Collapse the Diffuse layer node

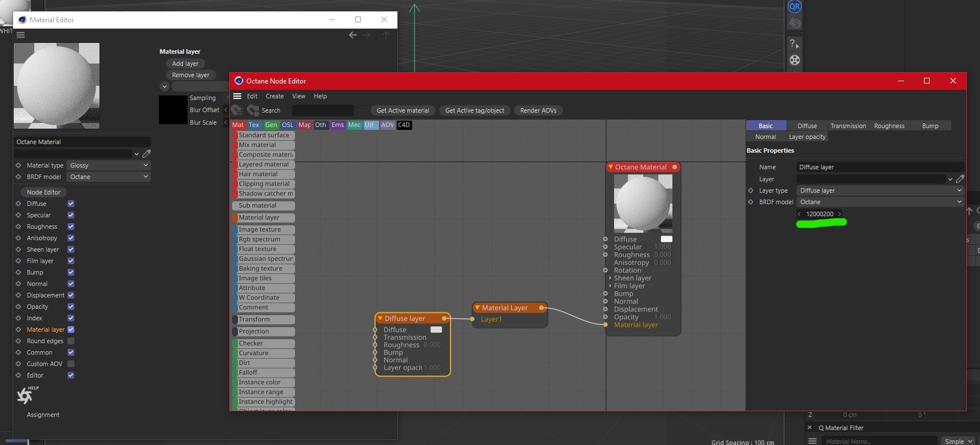tap(380, 319)
